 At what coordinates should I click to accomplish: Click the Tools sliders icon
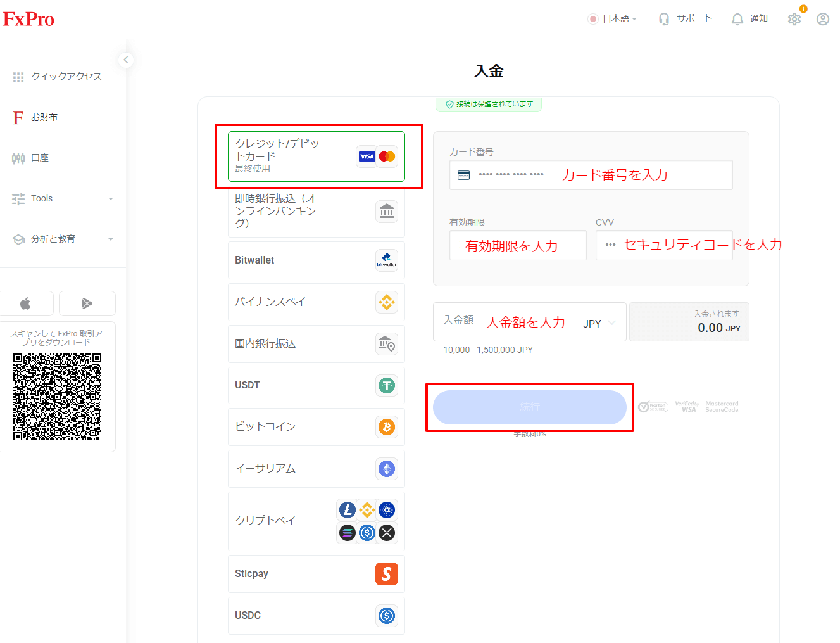pos(18,198)
